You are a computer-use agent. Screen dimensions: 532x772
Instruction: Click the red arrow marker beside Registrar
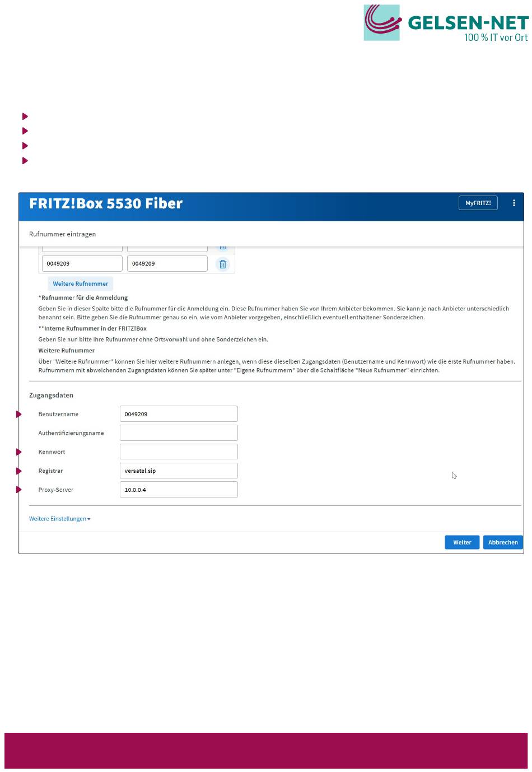(x=19, y=471)
